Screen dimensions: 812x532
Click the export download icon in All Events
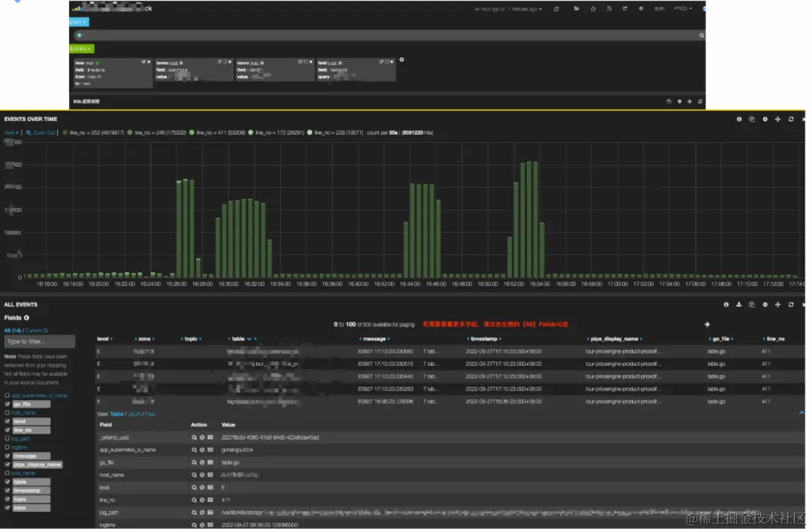[739, 305]
